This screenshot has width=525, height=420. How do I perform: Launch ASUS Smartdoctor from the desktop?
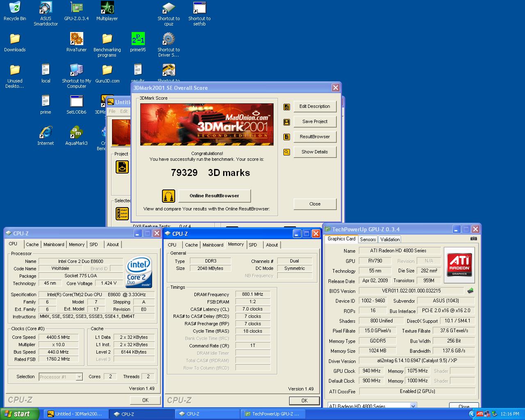click(x=46, y=13)
